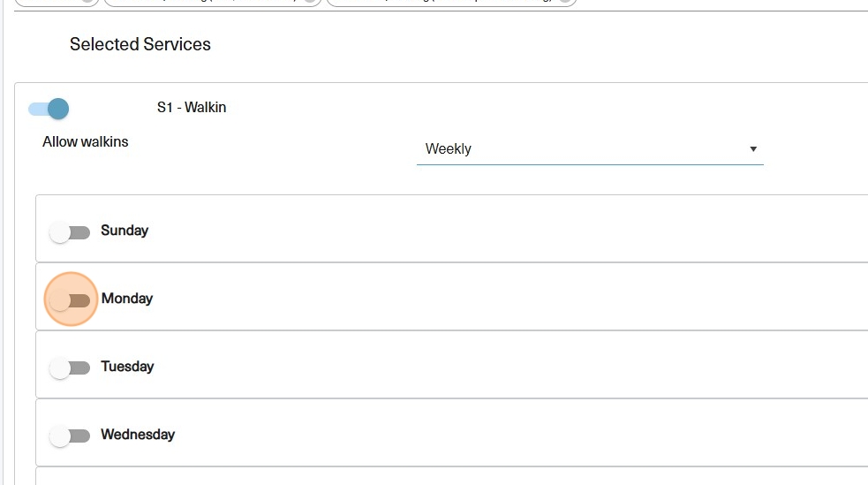Disable the S1 - Walkin service switch
Screen dimensions: 868x485
(x=49, y=109)
